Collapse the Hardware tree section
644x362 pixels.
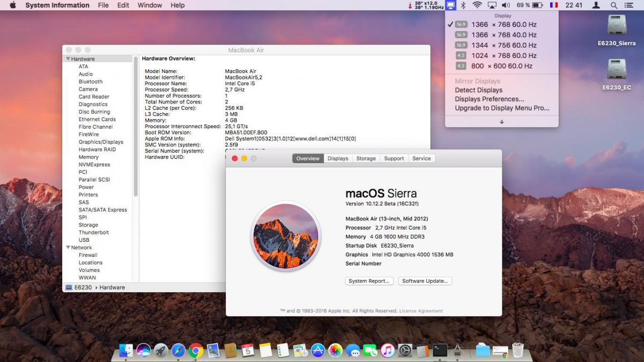click(x=68, y=59)
